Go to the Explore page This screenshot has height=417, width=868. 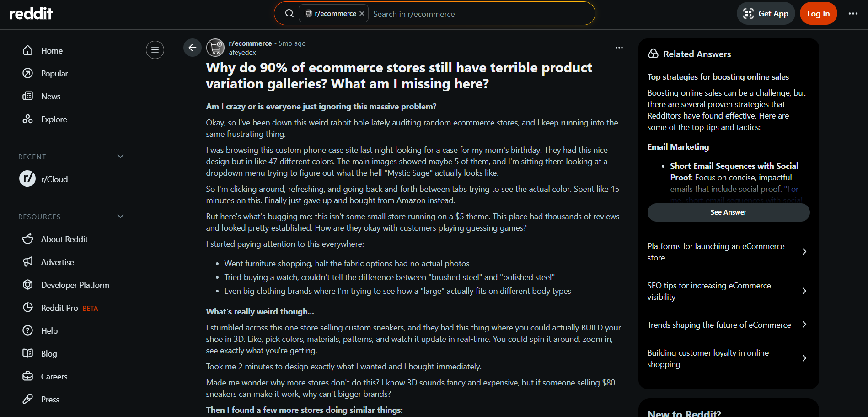click(54, 119)
